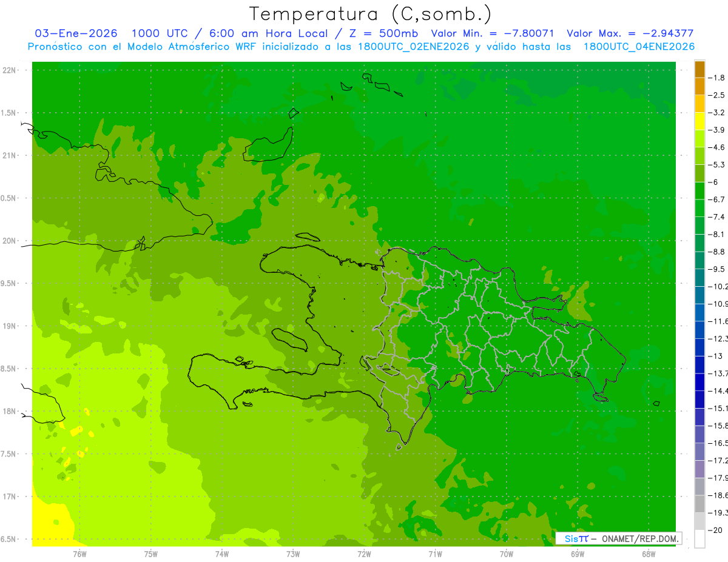Pick the dark blue legend swatch between -13.7 and -14.4
Image resolution: width=728 pixels, height=562 pixels.
pos(699,382)
